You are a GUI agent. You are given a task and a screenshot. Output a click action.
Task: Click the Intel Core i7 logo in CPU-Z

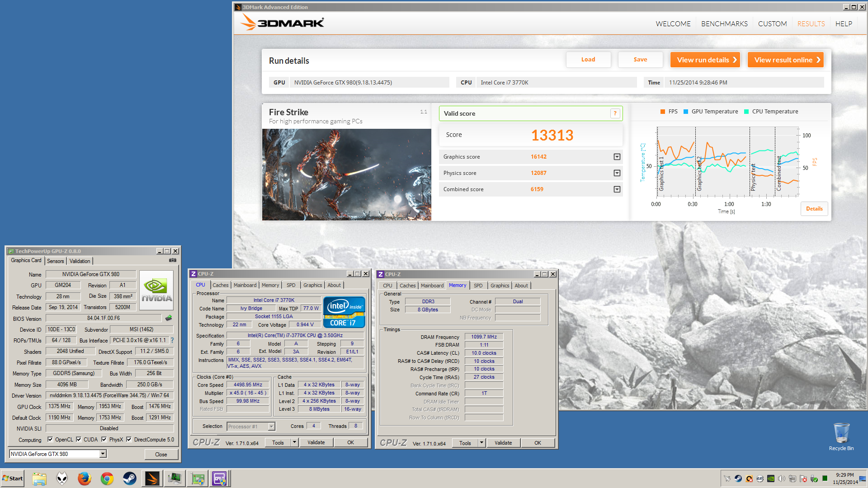[344, 312]
